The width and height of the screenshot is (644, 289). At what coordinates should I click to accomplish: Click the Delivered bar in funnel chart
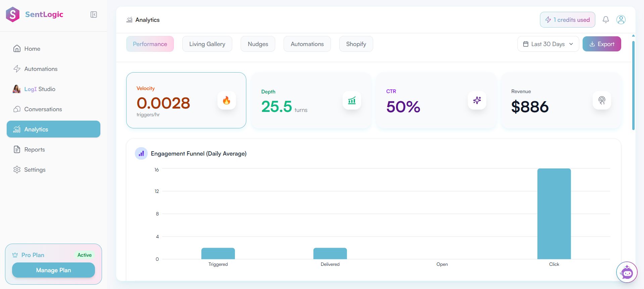(x=330, y=253)
